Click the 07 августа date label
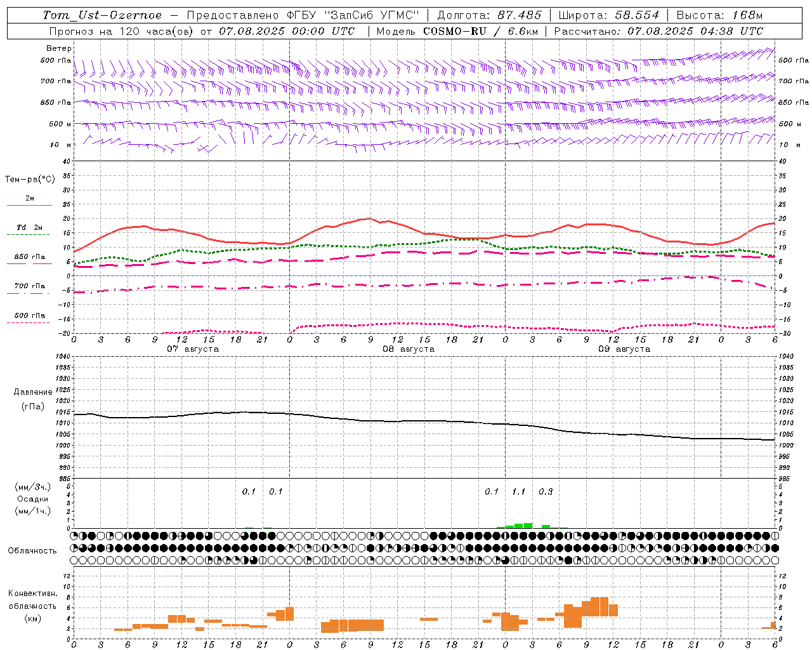 click(x=193, y=349)
